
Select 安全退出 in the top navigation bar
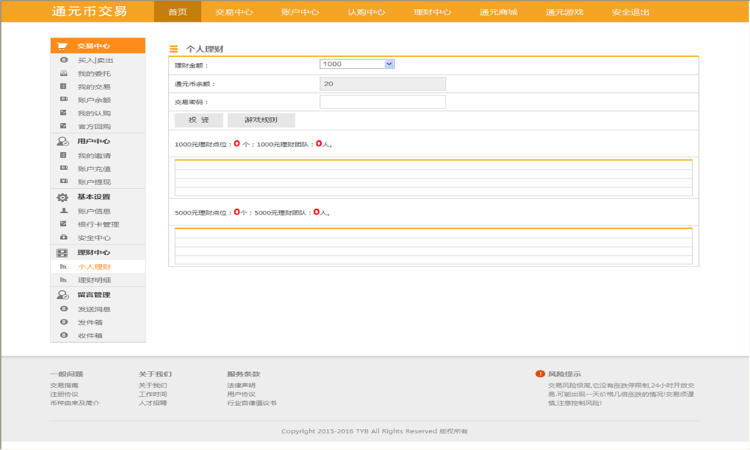630,12
